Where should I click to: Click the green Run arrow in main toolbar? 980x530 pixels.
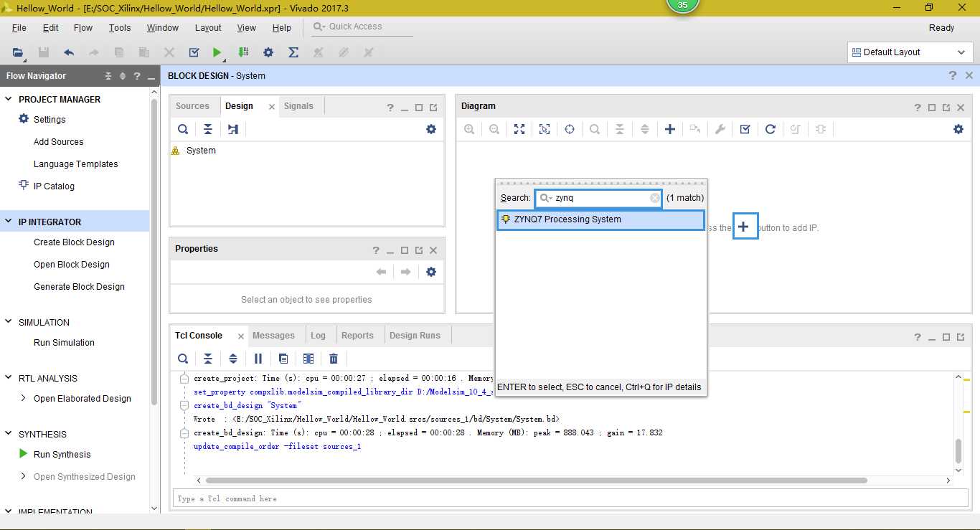[x=217, y=52]
